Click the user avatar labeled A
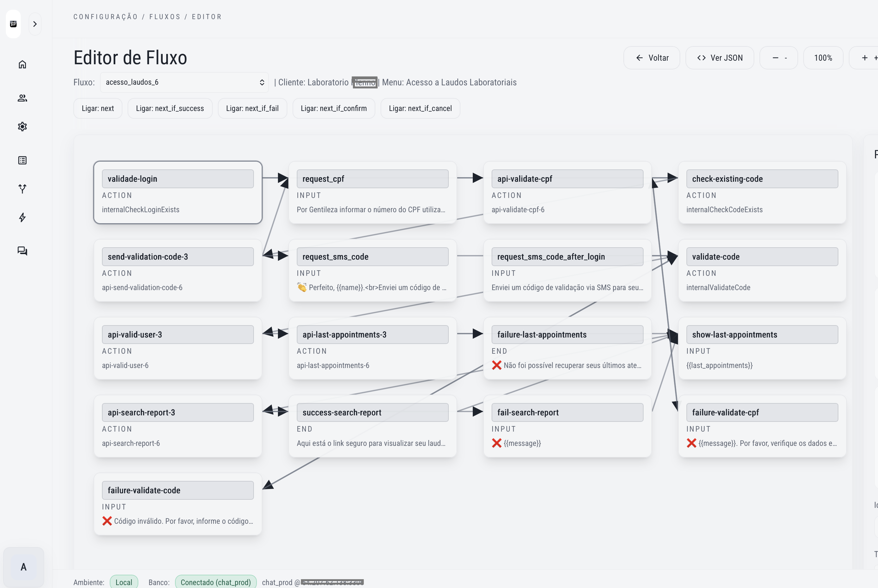878x588 pixels. (24, 567)
